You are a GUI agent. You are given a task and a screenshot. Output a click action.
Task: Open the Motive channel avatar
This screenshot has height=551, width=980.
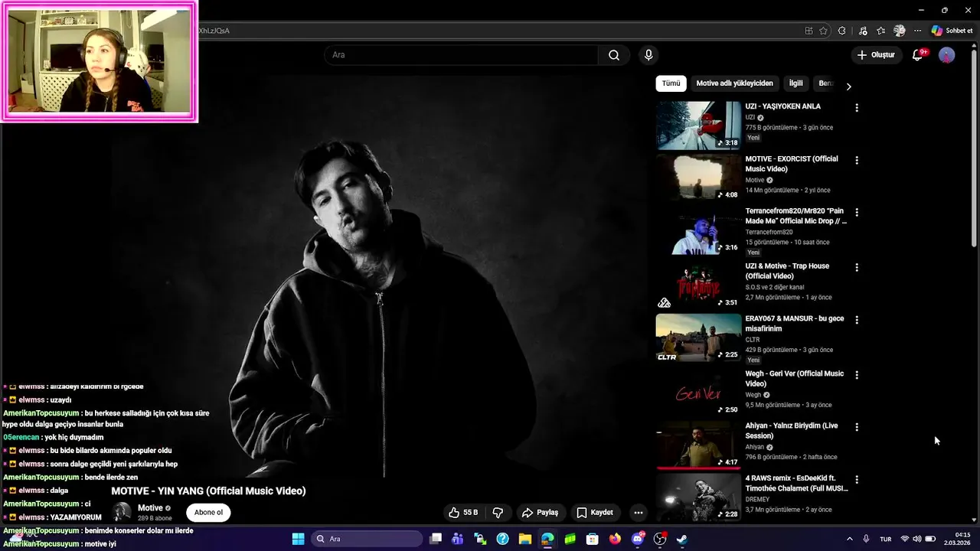pyautogui.click(x=122, y=512)
